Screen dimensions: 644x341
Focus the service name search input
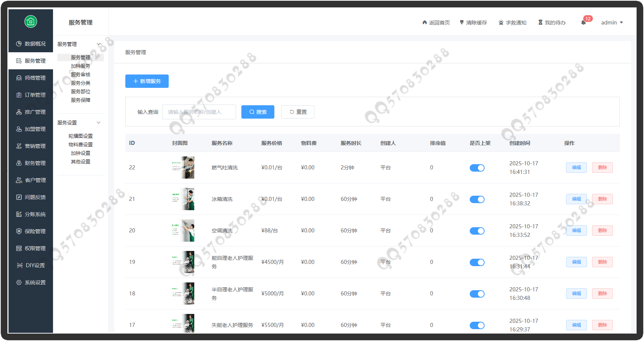(199, 112)
